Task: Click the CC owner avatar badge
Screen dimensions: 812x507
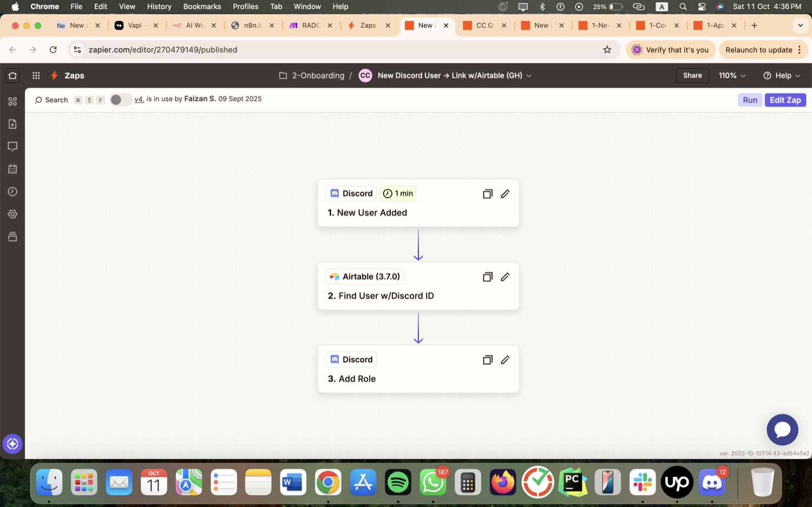Action: pyautogui.click(x=365, y=76)
